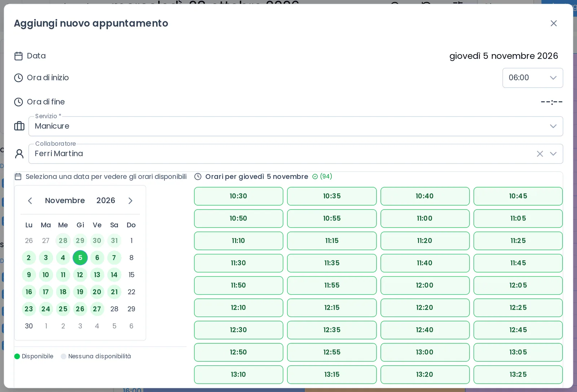
Task: Select November 12 in the calendar
Action: 80,275
